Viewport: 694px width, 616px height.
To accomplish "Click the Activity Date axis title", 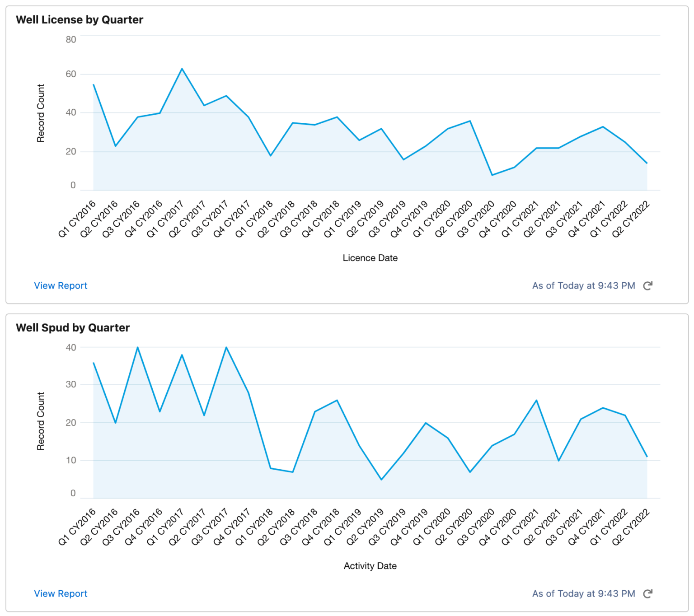I will [x=370, y=566].
